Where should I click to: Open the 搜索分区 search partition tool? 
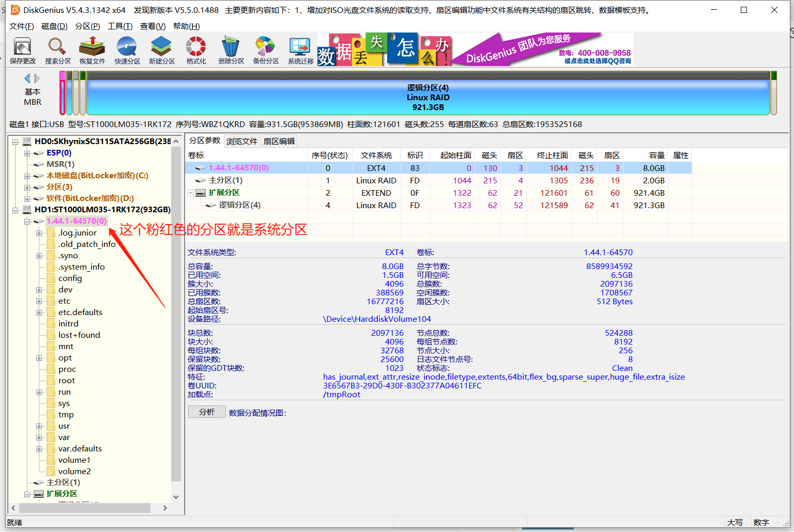click(x=57, y=50)
